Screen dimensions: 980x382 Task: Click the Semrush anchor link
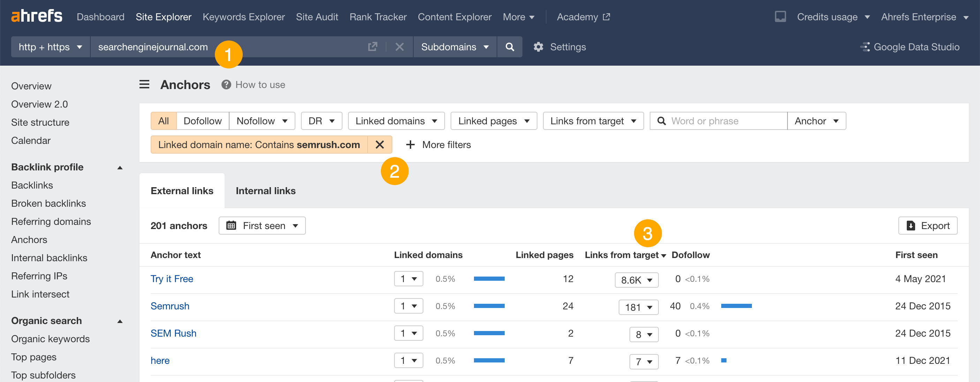click(x=170, y=306)
